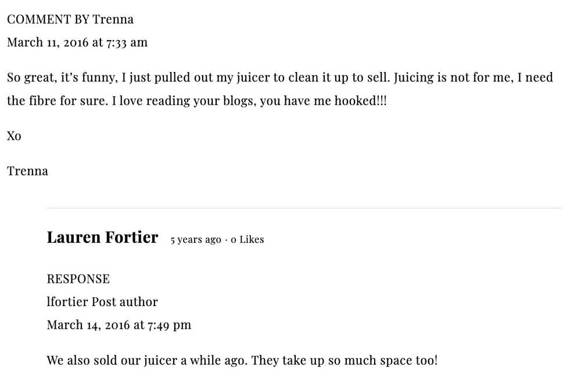Click the sentence We also sold our juicer
581x392 pixels.
coord(147,361)
